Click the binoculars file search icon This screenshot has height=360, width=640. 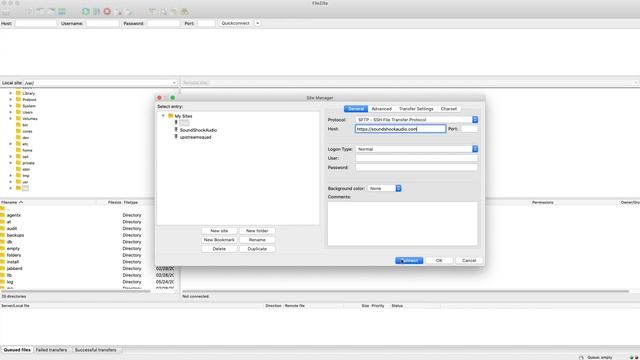click(185, 12)
